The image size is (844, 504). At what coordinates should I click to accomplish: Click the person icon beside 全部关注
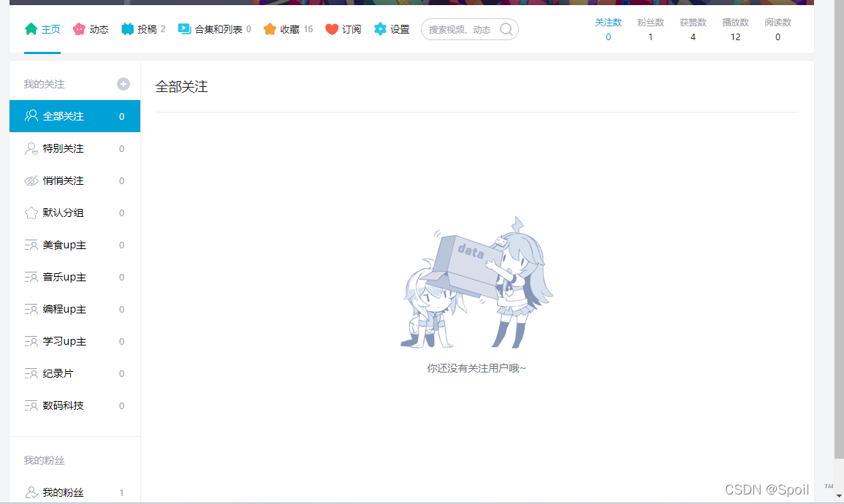coord(31,115)
